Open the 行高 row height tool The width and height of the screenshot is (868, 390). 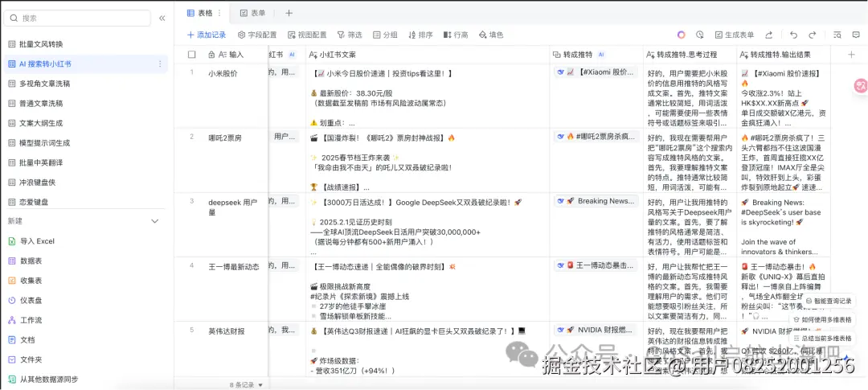(456, 35)
